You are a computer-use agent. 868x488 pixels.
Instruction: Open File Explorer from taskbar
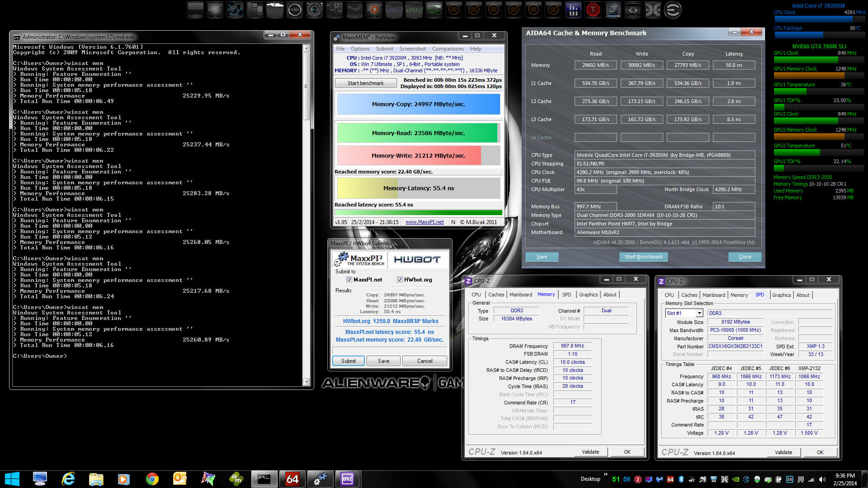click(x=96, y=479)
